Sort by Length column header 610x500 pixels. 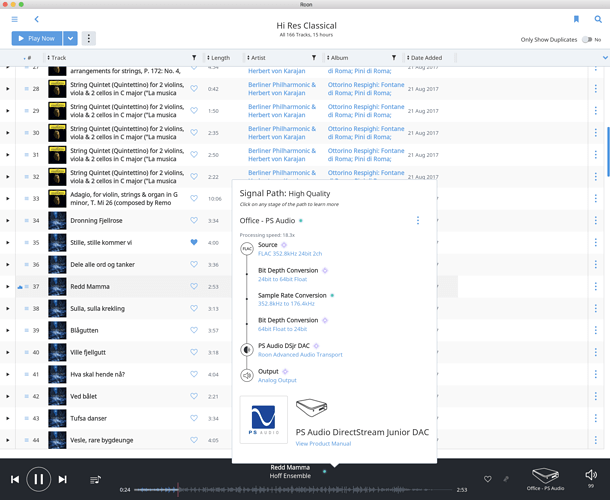click(219, 58)
